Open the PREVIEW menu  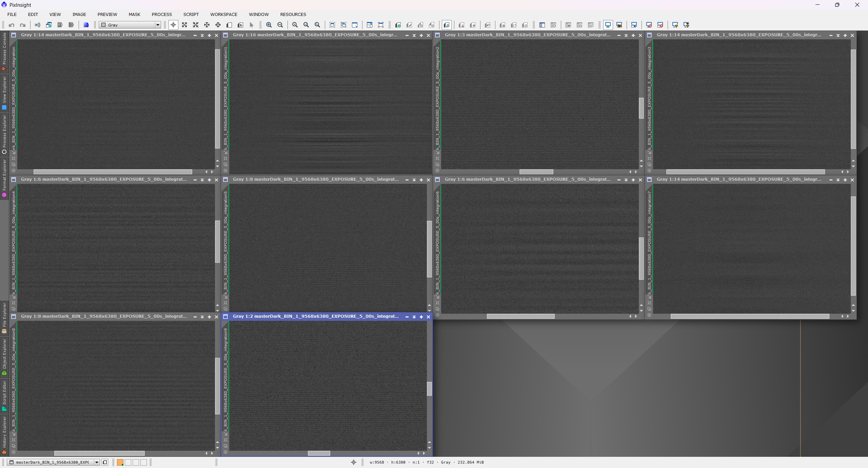(x=107, y=14)
